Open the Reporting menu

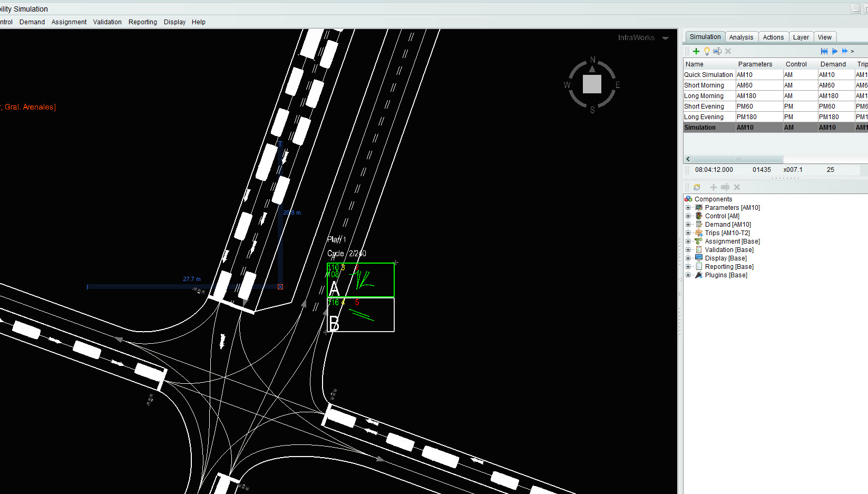[142, 22]
